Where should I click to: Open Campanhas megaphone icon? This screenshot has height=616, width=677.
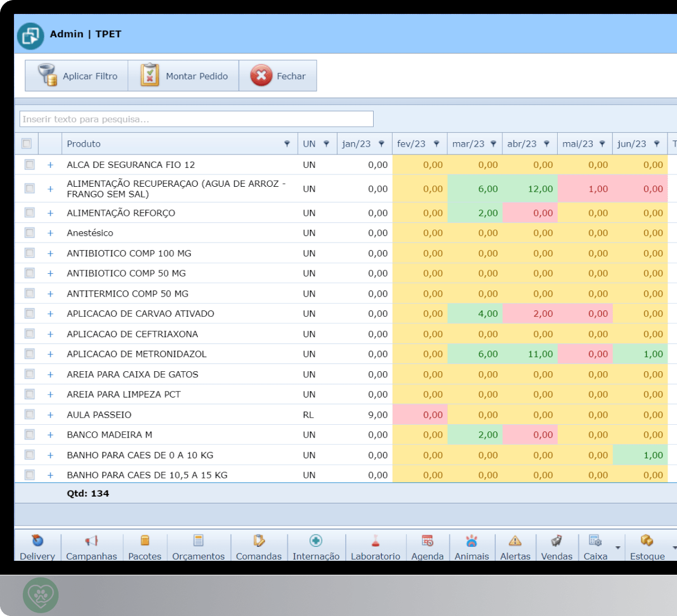91,541
